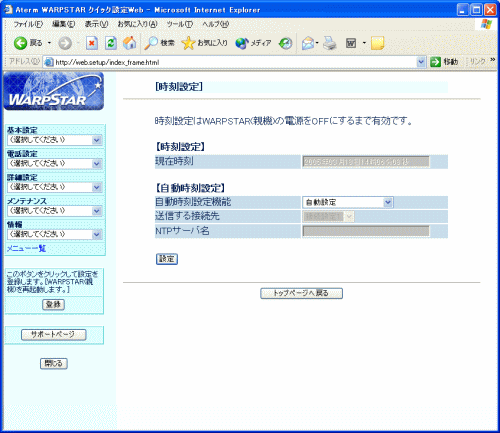Minimize the Internet Explorer window
Screen dimensions: 500x433
coord(463,10)
